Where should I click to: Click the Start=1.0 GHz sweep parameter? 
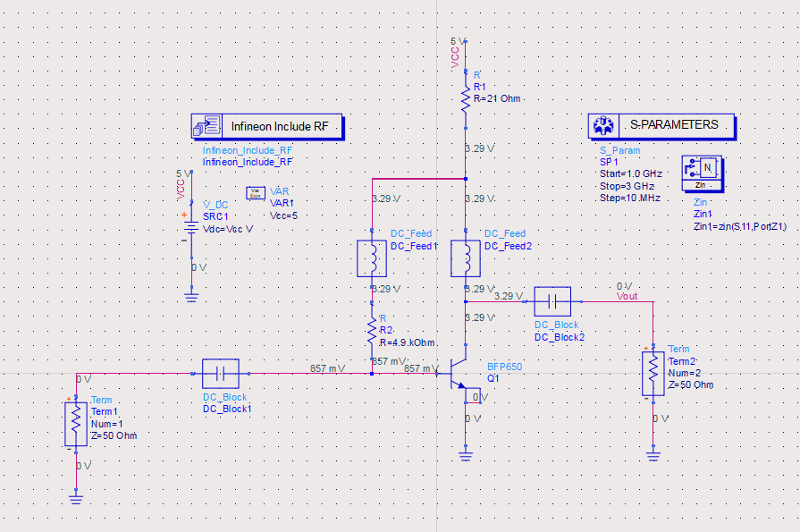631,173
